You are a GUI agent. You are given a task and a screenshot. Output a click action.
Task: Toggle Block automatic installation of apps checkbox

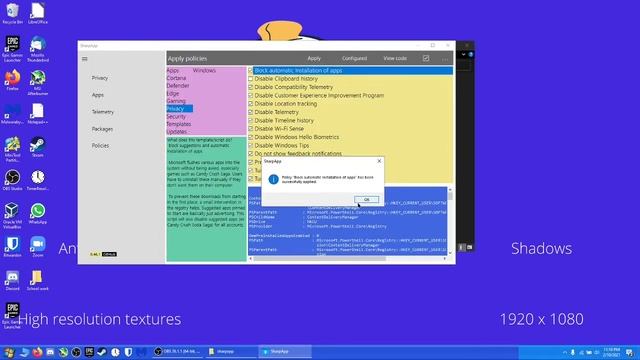tap(251, 71)
